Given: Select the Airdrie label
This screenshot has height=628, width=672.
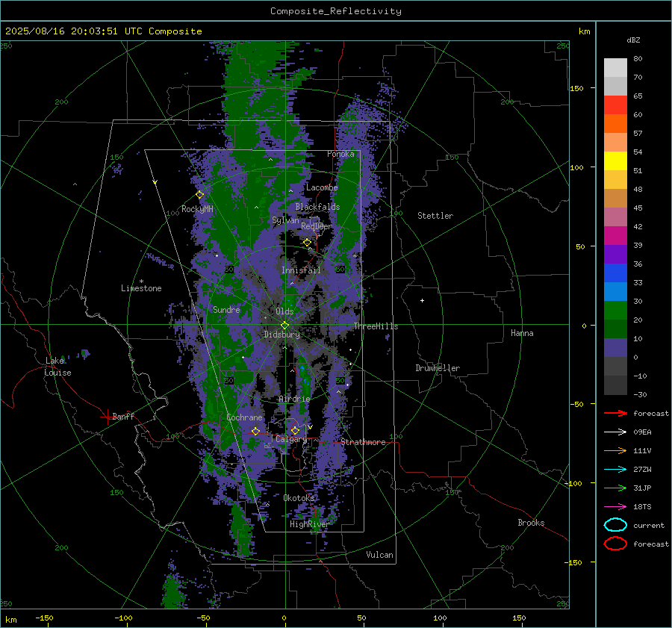Looking at the screenshot, I should (294, 399).
